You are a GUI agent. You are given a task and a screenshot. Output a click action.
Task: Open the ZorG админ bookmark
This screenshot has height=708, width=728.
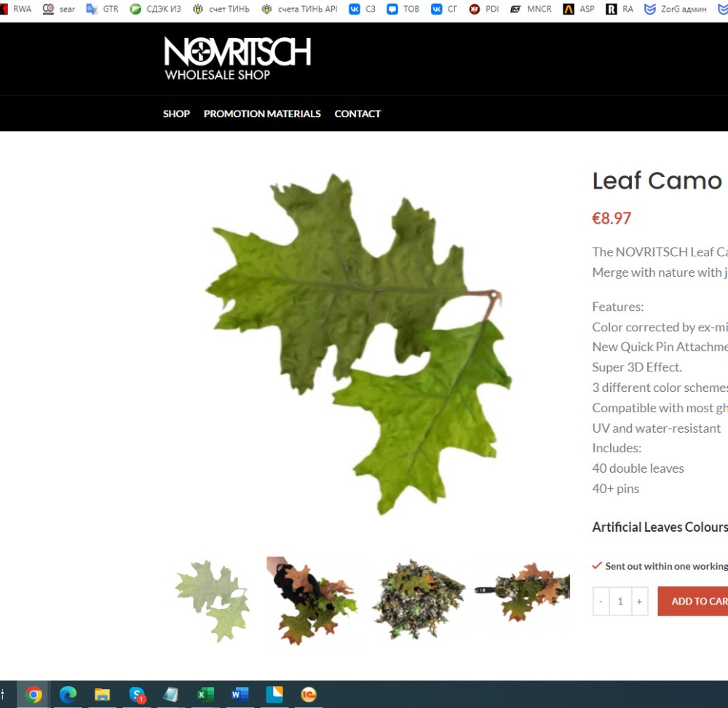click(676, 9)
